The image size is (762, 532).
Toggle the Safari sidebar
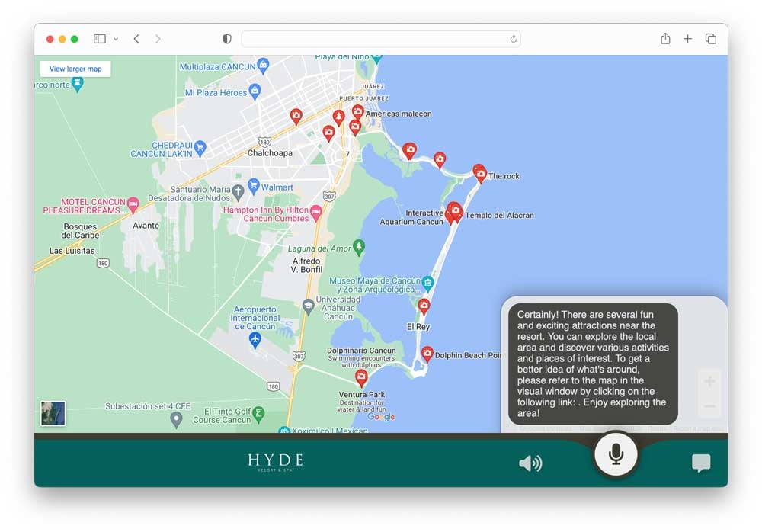coord(99,39)
